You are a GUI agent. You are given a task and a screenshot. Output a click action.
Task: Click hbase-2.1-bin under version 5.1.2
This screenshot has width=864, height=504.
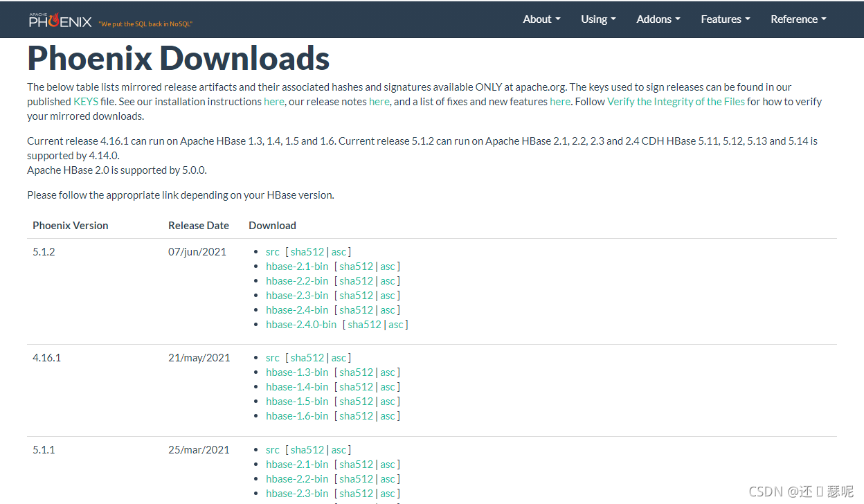click(x=297, y=266)
